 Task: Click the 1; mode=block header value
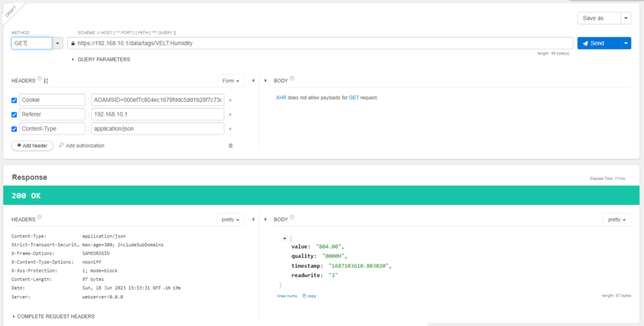point(100,271)
